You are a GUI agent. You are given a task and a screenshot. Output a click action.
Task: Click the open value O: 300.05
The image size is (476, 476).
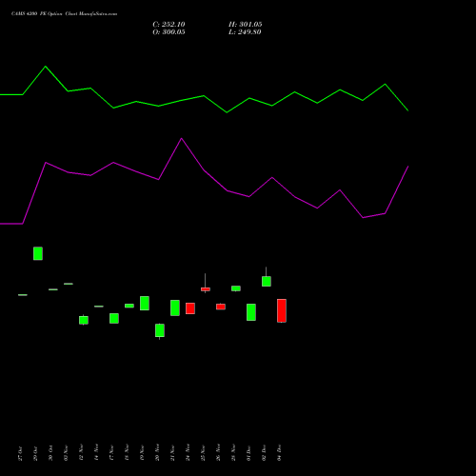click(169, 32)
